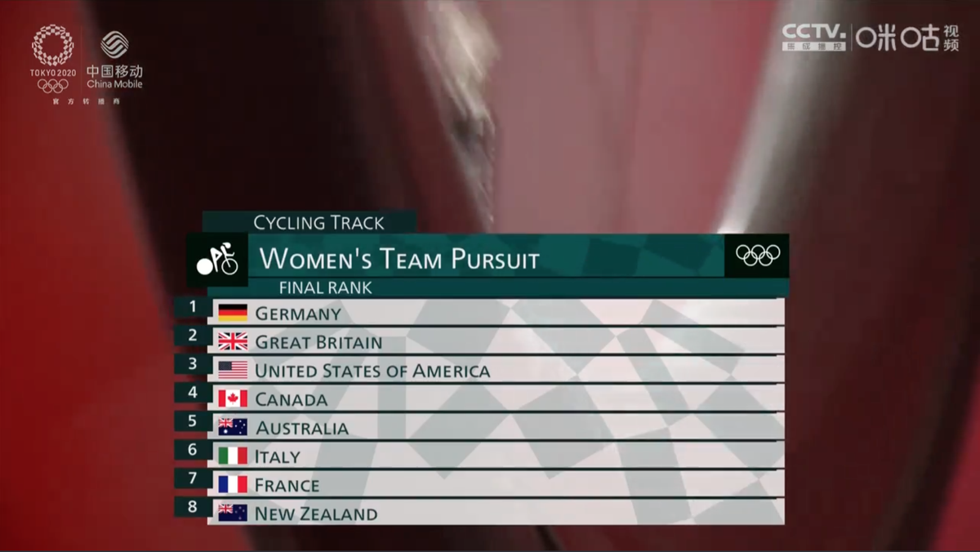Click the Olympic rings in the title bar

(x=757, y=256)
